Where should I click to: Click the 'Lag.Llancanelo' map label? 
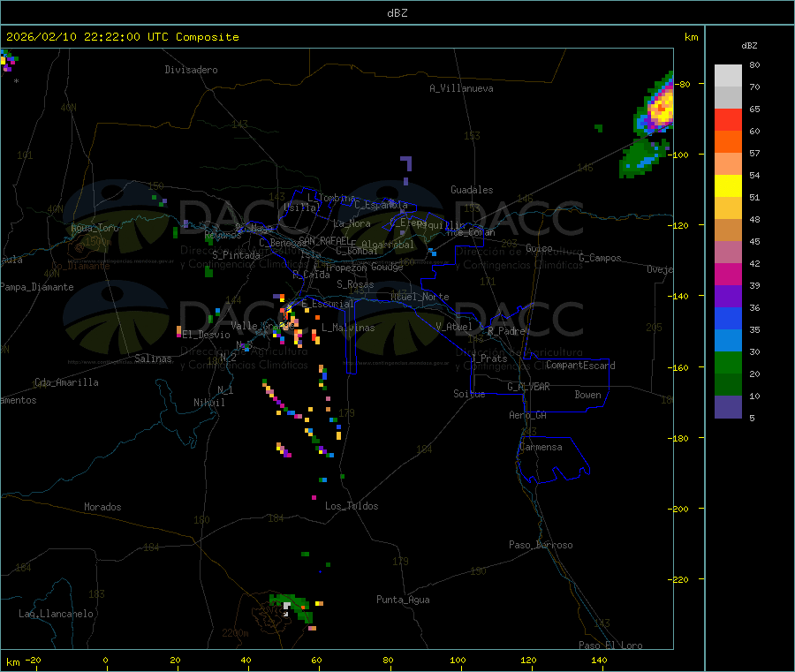click(56, 614)
